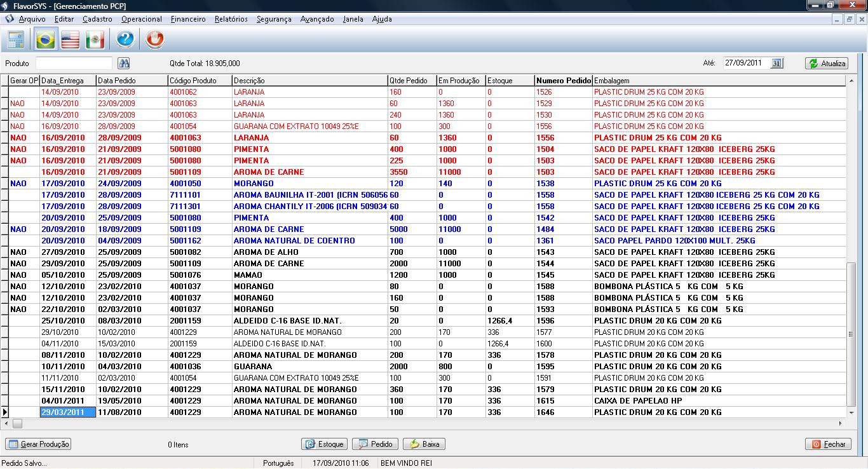Sort by Código Produto column header
Image resolution: width=868 pixels, height=469 pixels.
click(200, 81)
